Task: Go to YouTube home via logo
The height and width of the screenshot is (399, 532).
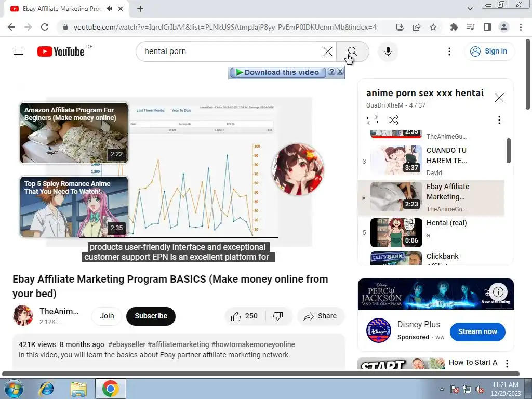Action: pyautogui.click(x=61, y=51)
